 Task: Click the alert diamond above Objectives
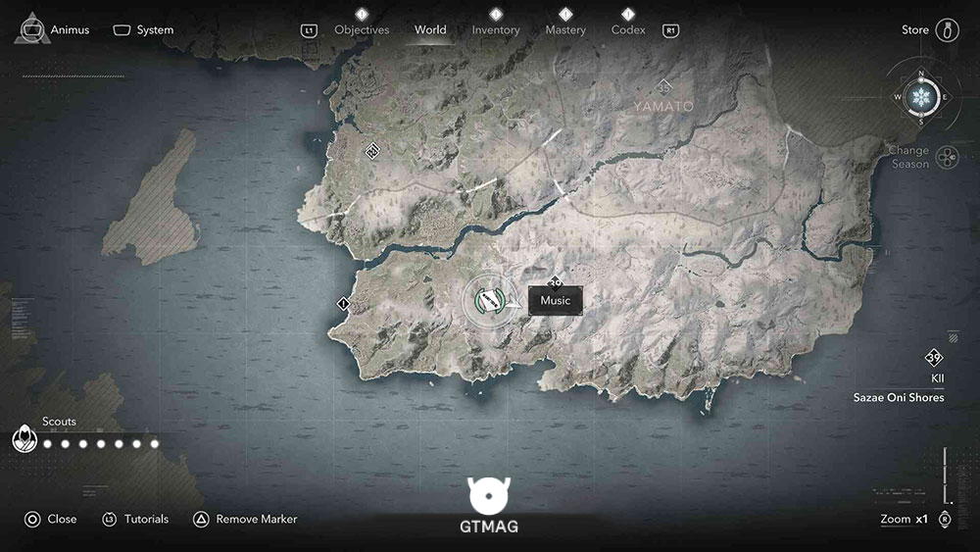point(362,14)
